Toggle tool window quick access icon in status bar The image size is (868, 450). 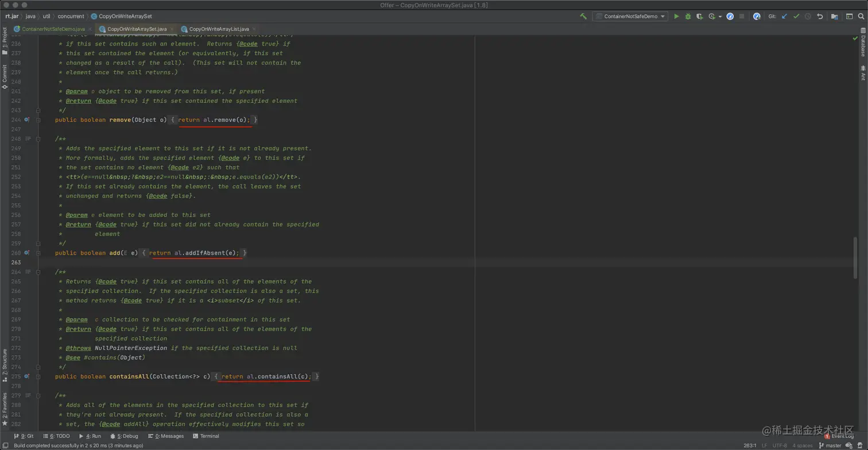pos(5,445)
